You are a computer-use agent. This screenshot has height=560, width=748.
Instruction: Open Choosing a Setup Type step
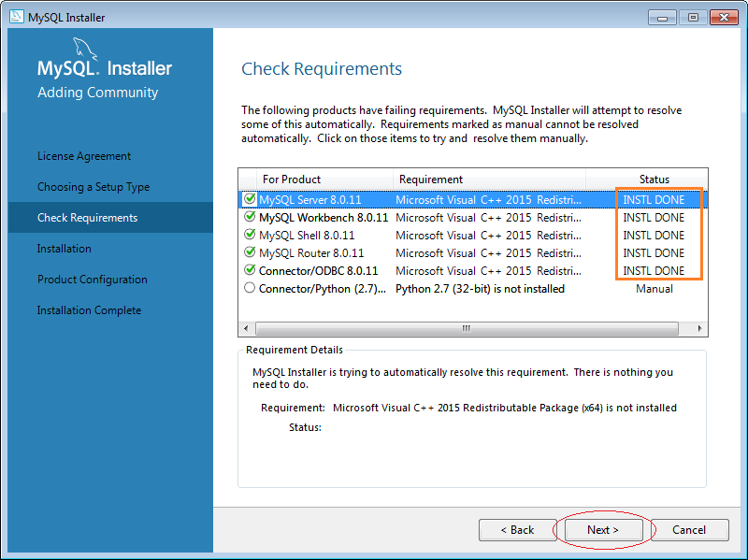click(x=93, y=187)
